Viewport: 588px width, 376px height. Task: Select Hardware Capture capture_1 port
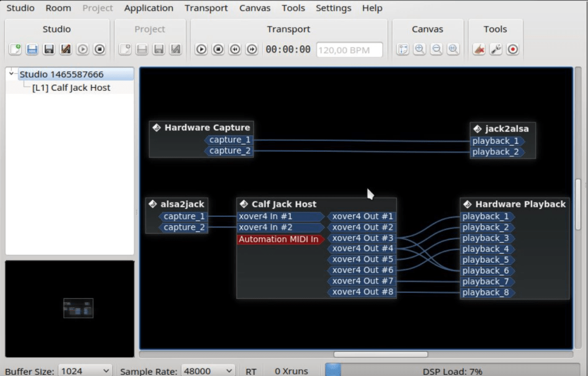pos(229,140)
